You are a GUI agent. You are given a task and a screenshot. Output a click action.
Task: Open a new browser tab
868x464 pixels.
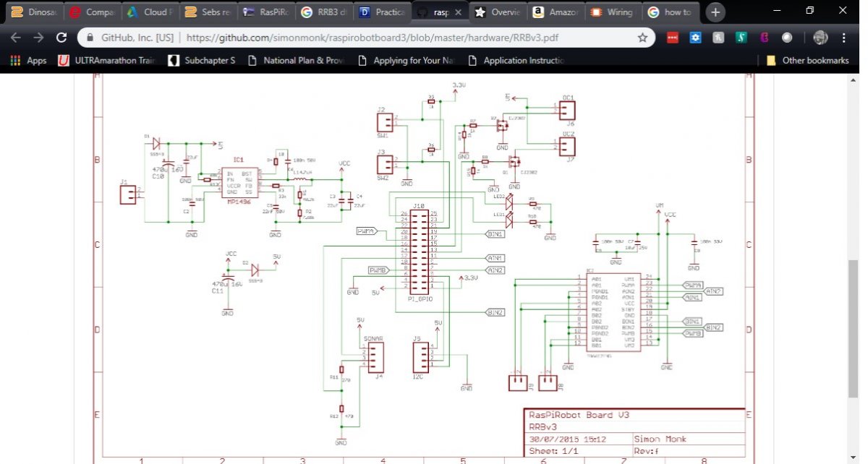715,12
